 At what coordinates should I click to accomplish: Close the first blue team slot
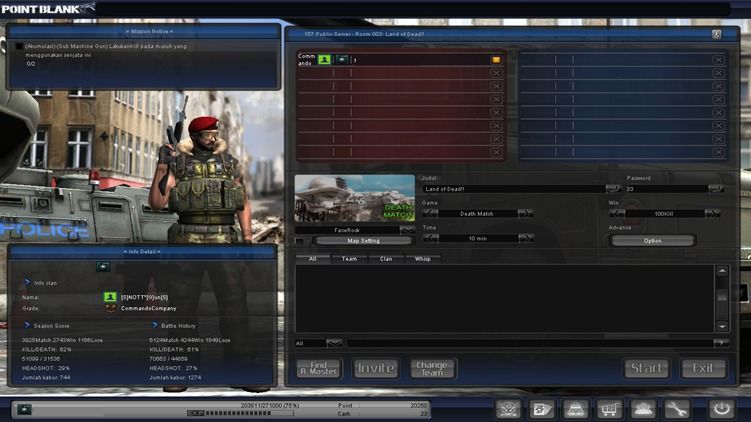[x=718, y=60]
